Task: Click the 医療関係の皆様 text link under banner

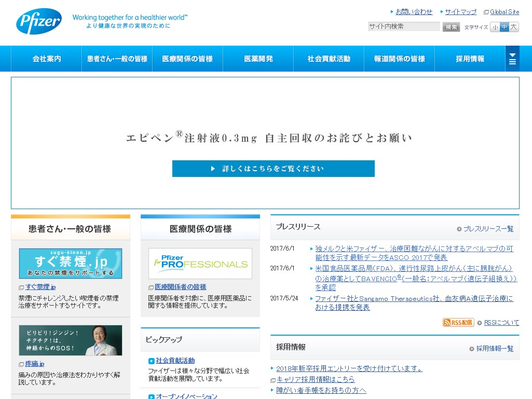Action: pyautogui.click(x=181, y=287)
